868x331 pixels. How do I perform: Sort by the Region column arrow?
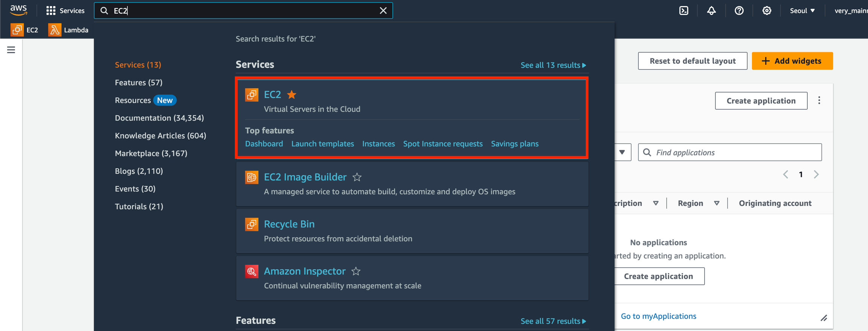(717, 203)
